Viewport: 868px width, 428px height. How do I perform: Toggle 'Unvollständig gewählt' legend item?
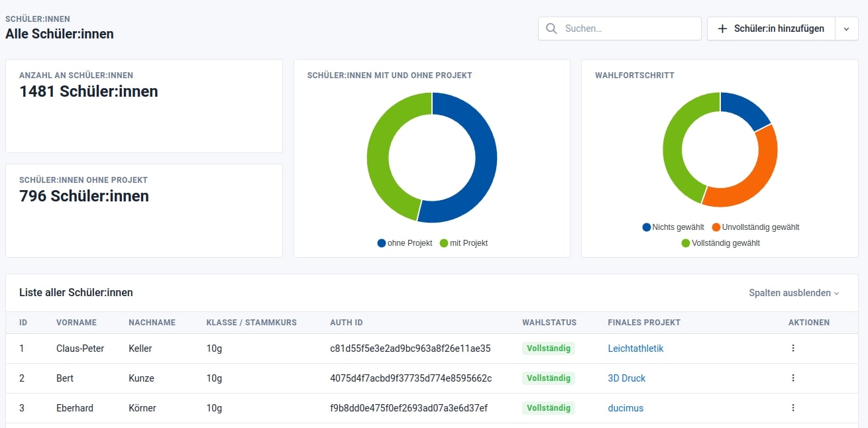[x=755, y=227]
